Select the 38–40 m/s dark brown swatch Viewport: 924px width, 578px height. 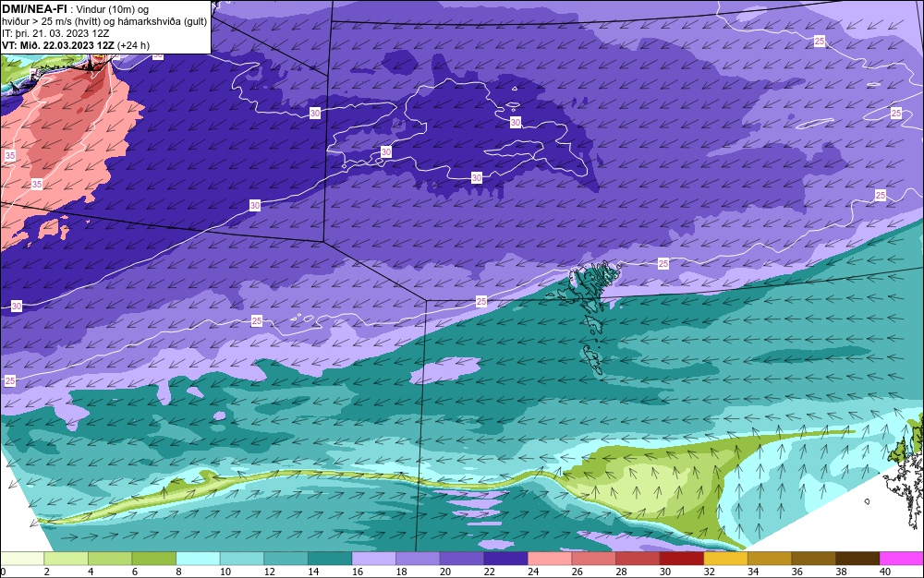(x=857, y=559)
